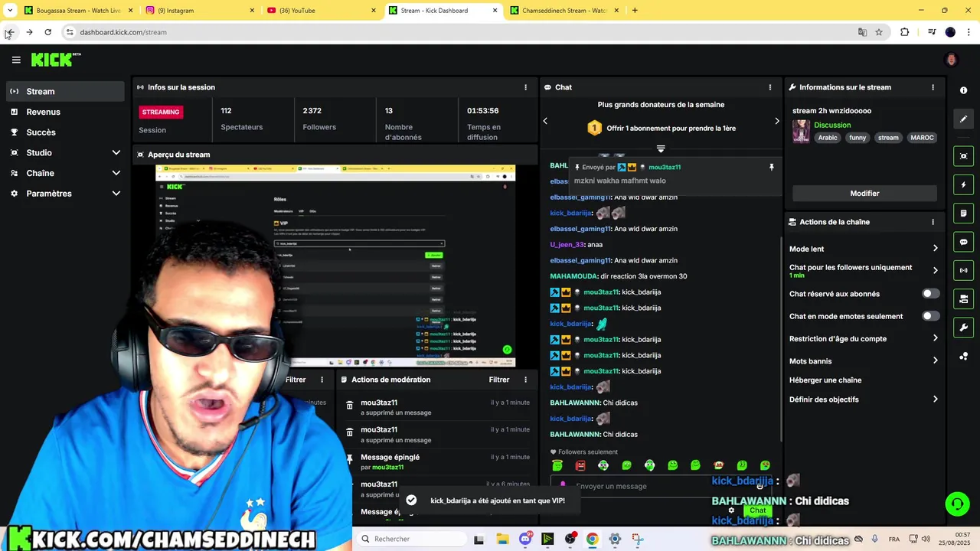Screen dimensions: 980x551
Task: Click the screen capture icon in right rail
Action: coord(963,156)
